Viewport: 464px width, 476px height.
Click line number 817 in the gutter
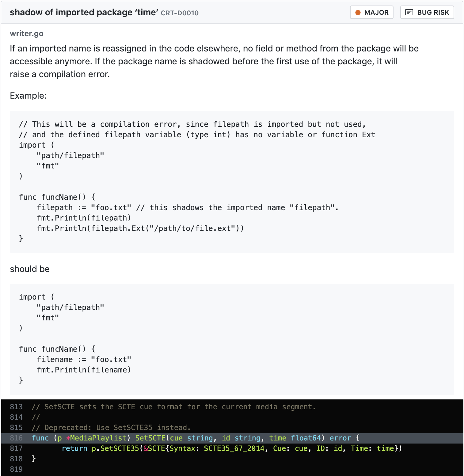tap(16, 448)
